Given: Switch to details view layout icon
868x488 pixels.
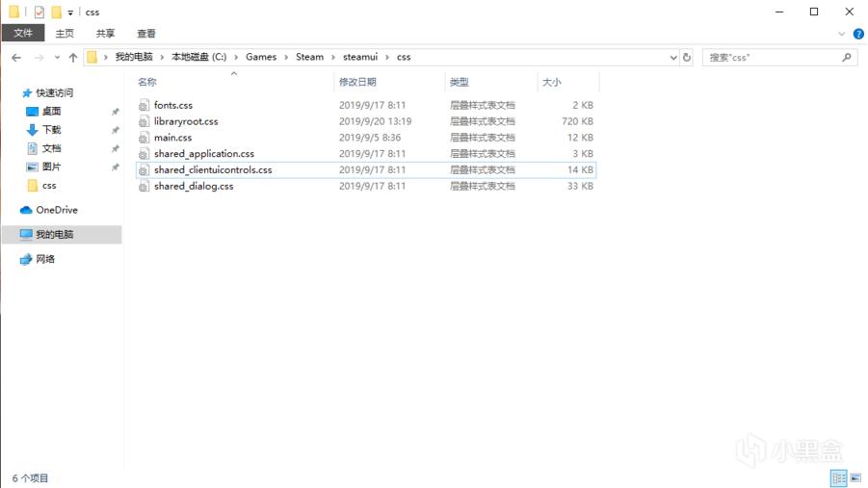Looking at the screenshot, I should tap(838, 478).
